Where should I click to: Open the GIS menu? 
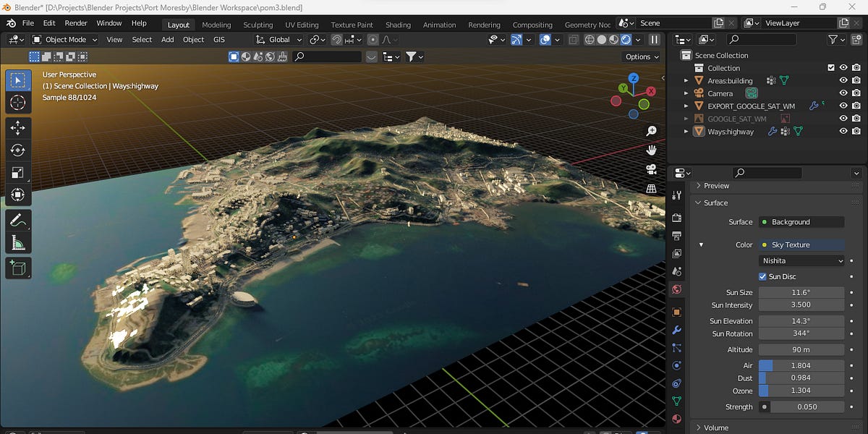pyautogui.click(x=219, y=40)
